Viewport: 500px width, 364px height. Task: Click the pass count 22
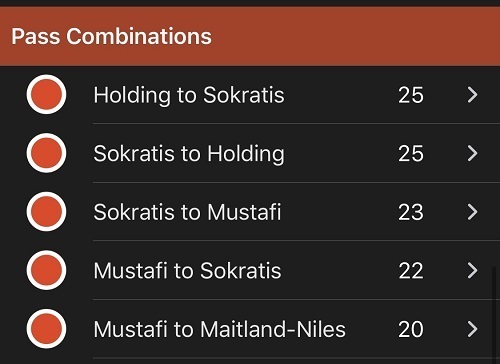pos(411,271)
